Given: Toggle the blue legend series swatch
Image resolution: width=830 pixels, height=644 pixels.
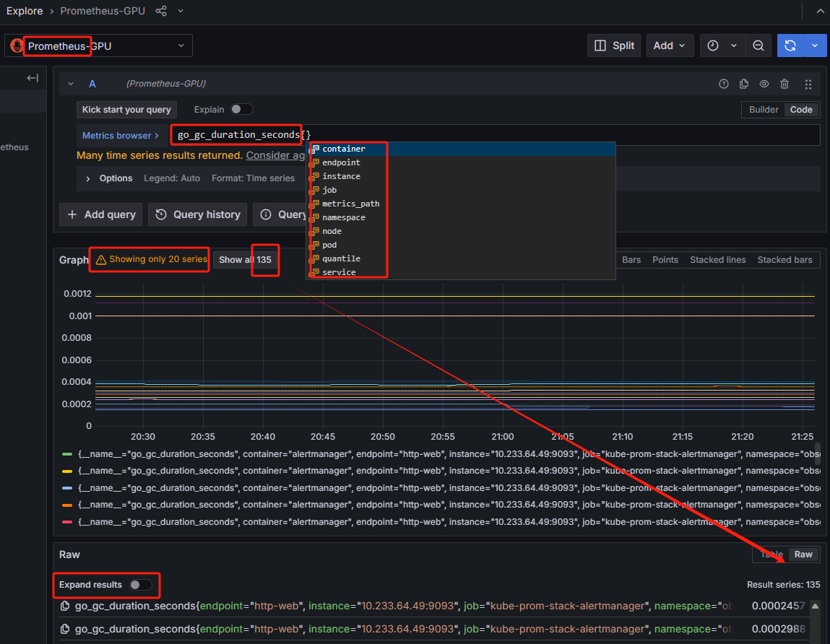Looking at the screenshot, I should click(66, 488).
